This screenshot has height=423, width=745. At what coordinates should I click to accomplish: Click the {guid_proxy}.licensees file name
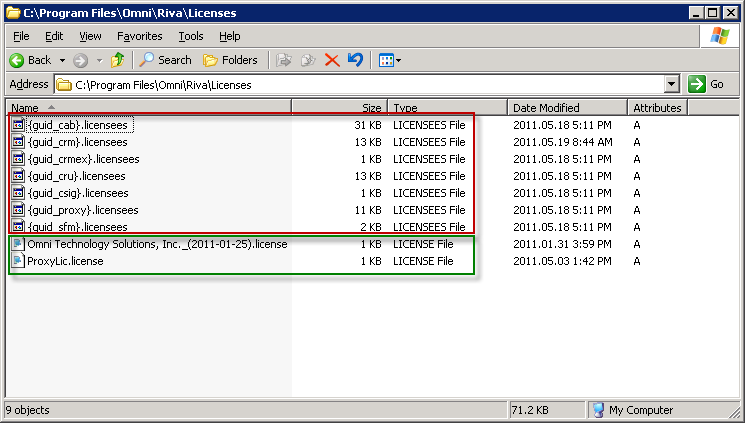click(83, 211)
